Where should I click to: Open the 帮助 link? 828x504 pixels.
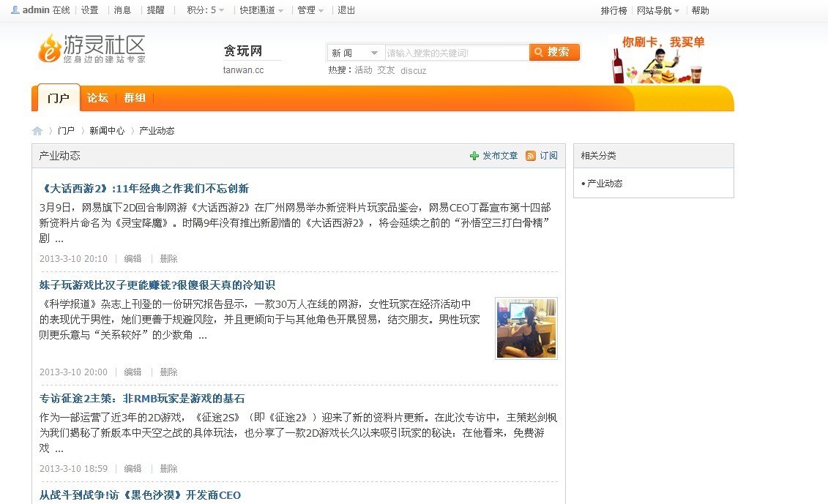click(x=700, y=10)
